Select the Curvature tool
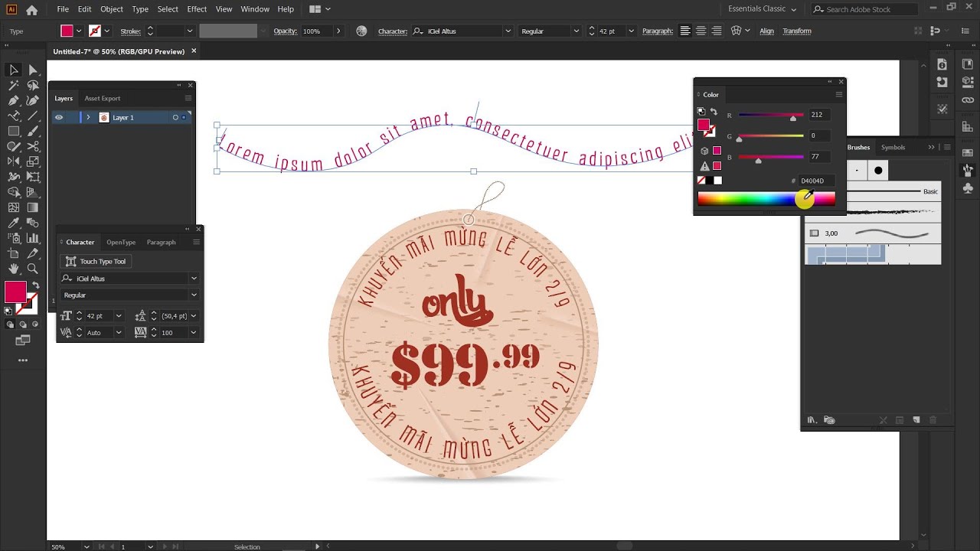 pos(33,100)
